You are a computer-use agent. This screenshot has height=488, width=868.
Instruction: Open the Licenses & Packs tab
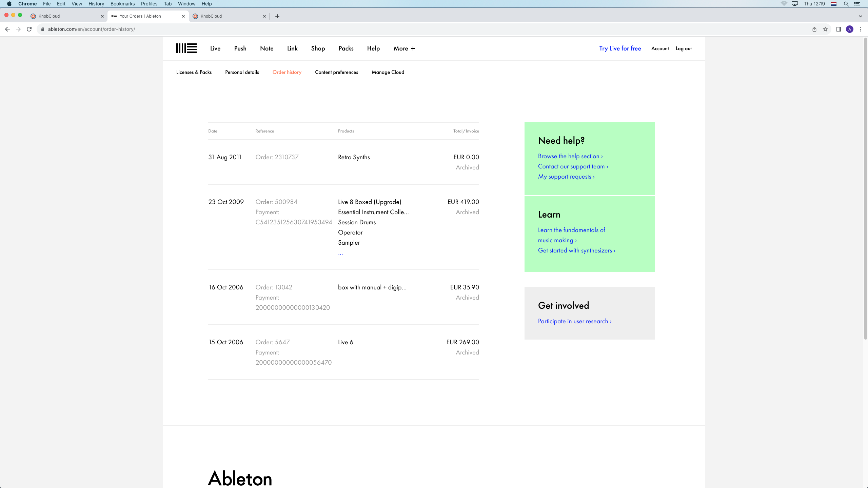pyautogui.click(x=194, y=72)
